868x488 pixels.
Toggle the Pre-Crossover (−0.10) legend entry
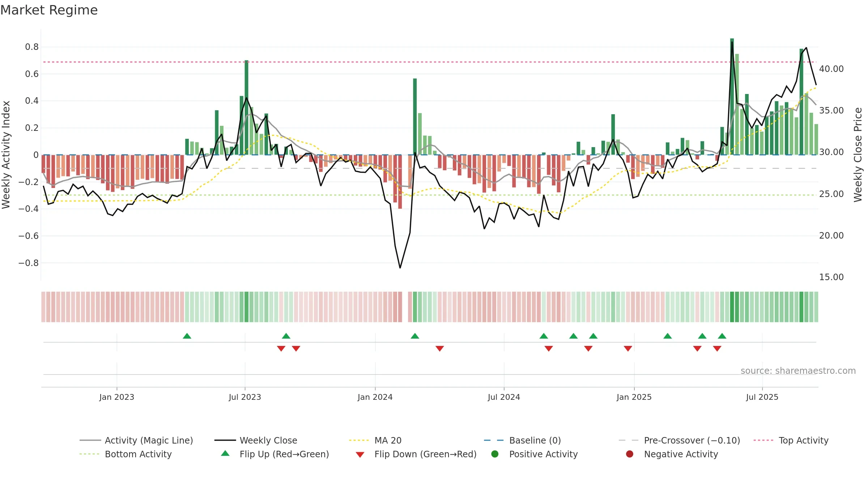[x=680, y=440]
